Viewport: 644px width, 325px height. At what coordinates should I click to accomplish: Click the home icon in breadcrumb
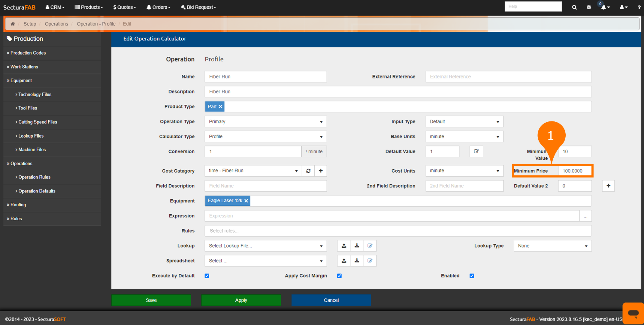pos(13,24)
